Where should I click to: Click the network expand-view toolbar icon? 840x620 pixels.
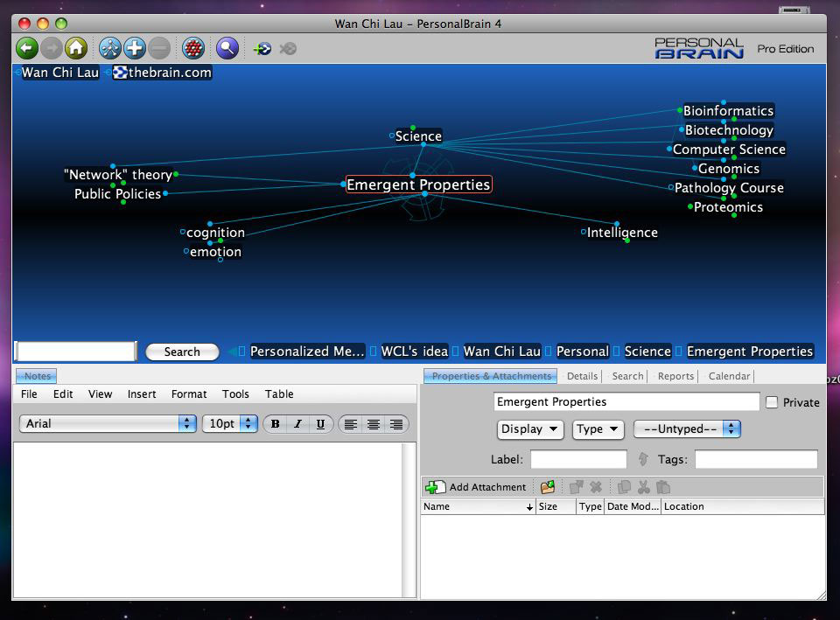(110, 49)
